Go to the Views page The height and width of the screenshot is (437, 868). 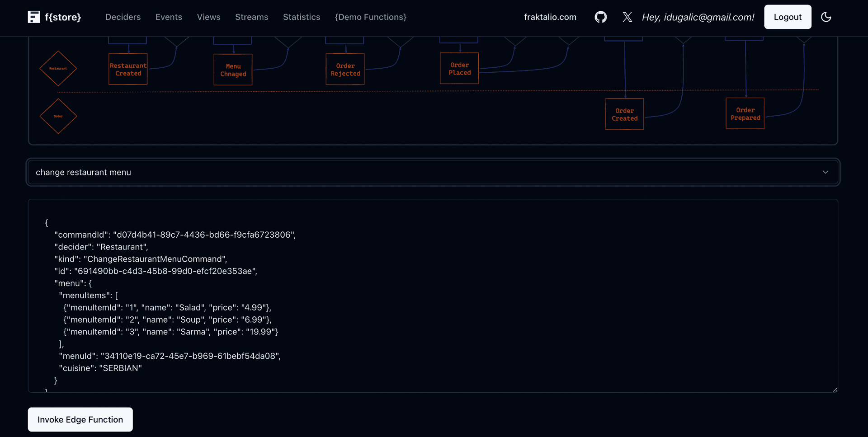(208, 17)
